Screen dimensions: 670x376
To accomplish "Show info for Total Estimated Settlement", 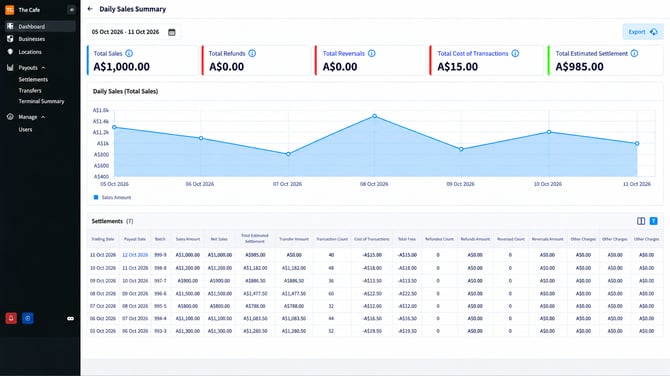I will 635,53.
